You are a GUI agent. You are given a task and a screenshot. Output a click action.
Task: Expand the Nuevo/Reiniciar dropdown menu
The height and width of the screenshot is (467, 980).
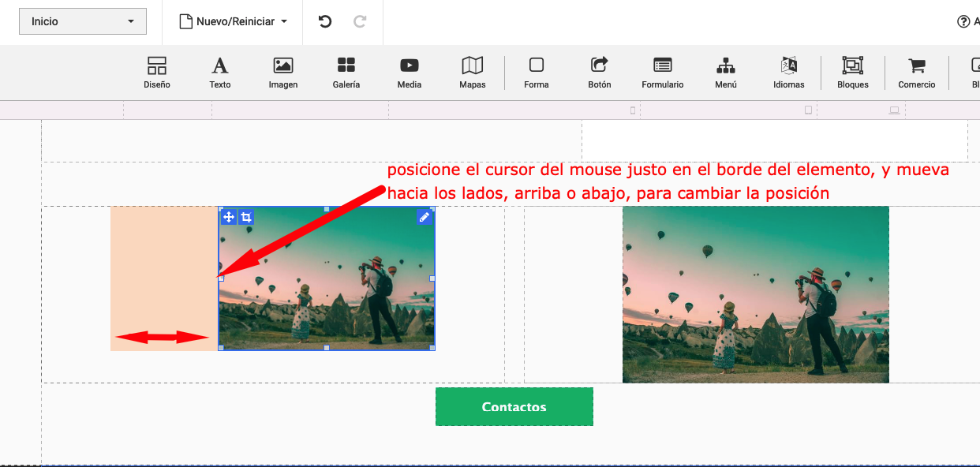[x=234, y=21]
